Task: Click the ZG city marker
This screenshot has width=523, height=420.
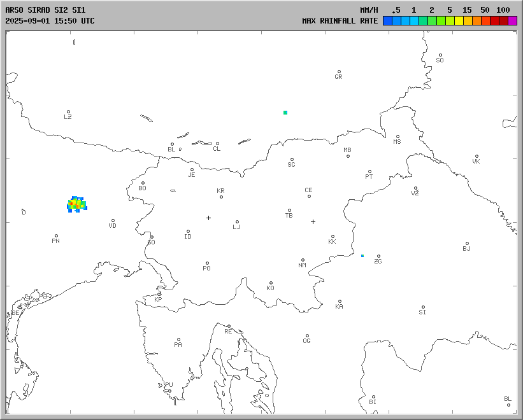Action: tap(378, 256)
